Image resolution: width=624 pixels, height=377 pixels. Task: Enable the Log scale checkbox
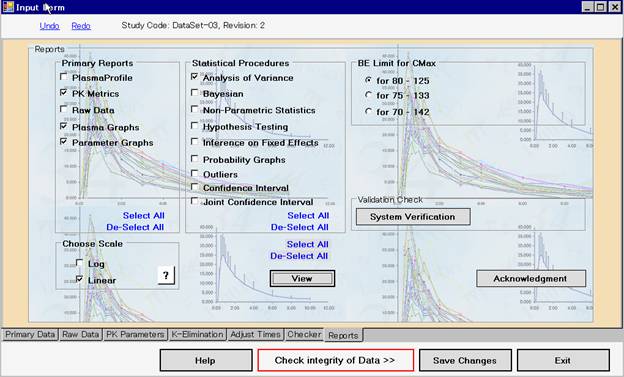coord(80,263)
